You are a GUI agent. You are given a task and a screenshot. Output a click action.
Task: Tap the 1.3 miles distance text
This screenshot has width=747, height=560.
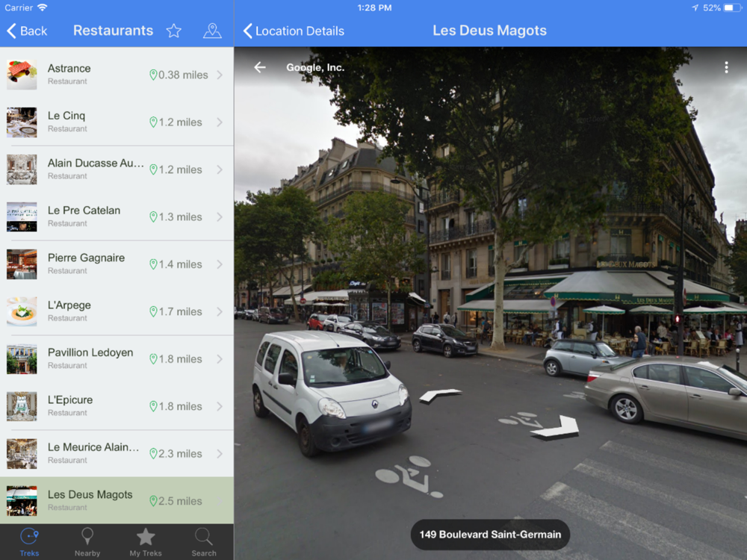point(180,217)
